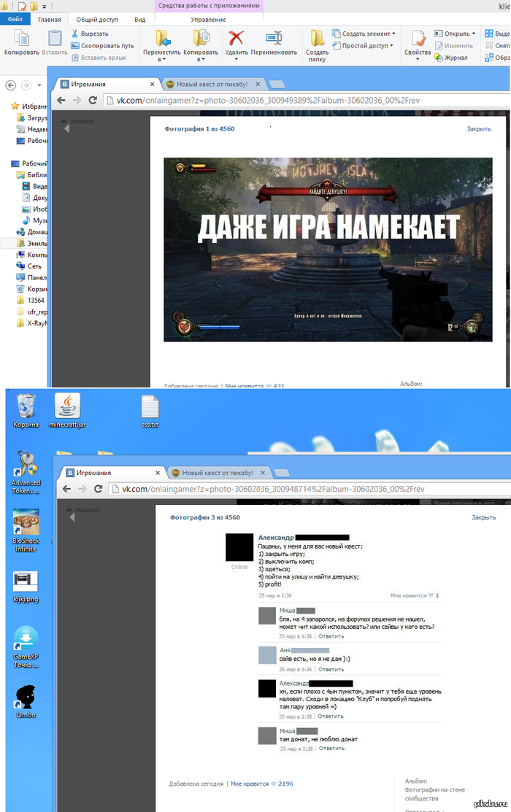
Task: Select ufr_rep folder in navigation pane
Action: (31, 312)
